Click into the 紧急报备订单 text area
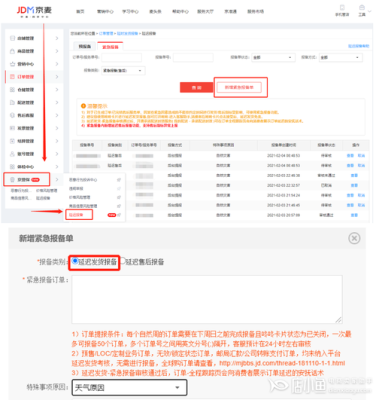376x400 pixels. click(207, 299)
